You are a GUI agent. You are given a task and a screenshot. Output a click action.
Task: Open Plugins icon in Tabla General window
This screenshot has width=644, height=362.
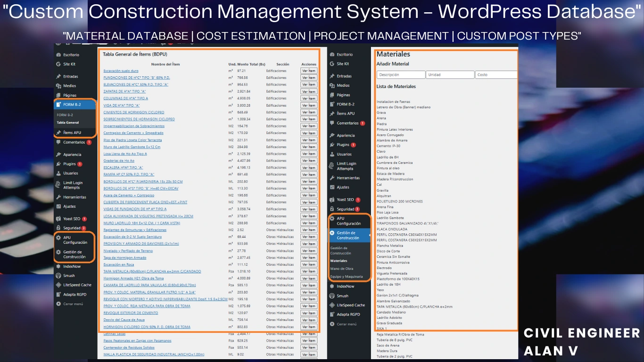click(58, 164)
